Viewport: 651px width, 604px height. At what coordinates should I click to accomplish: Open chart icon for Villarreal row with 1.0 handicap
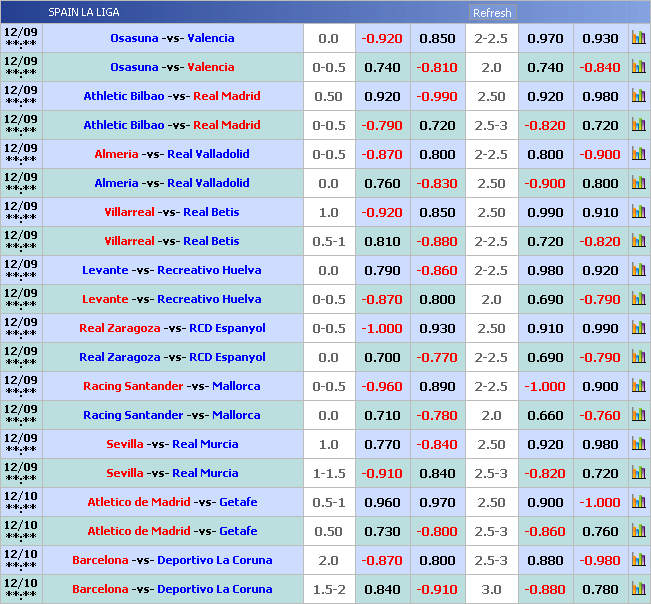pos(638,212)
